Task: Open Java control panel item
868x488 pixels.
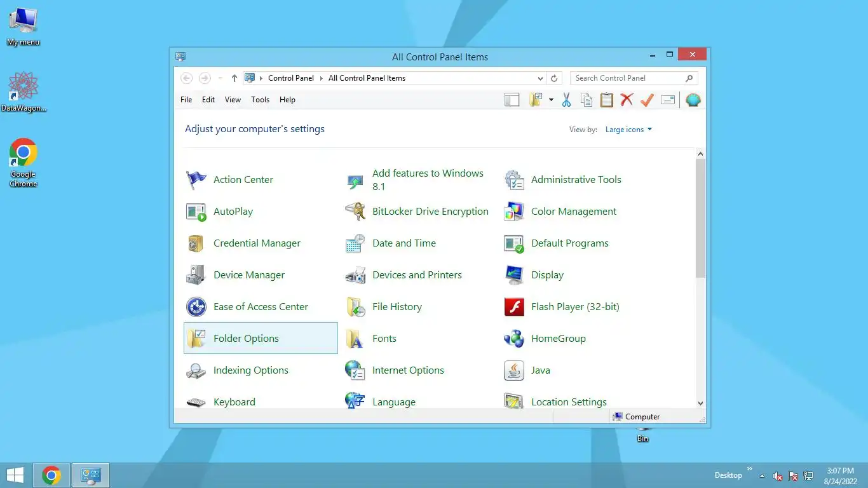Action: [527, 370]
